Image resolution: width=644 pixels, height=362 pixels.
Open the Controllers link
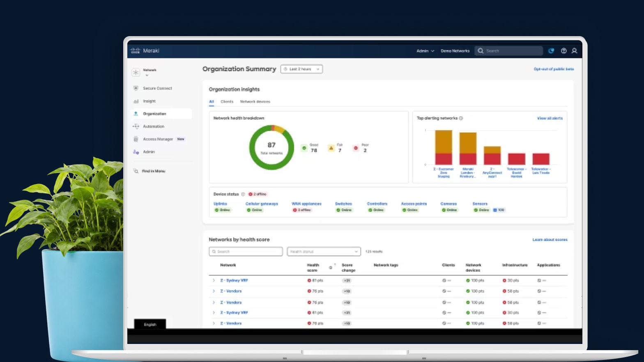click(377, 204)
